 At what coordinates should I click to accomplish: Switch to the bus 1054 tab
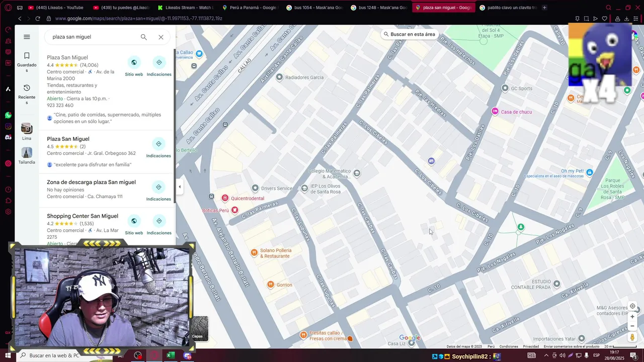pos(314,8)
